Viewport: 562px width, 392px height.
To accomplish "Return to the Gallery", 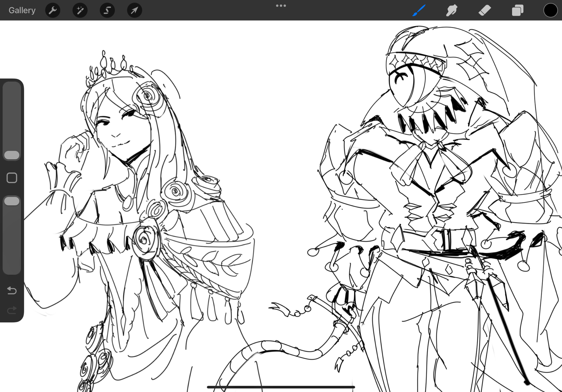I will (x=22, y=10).
